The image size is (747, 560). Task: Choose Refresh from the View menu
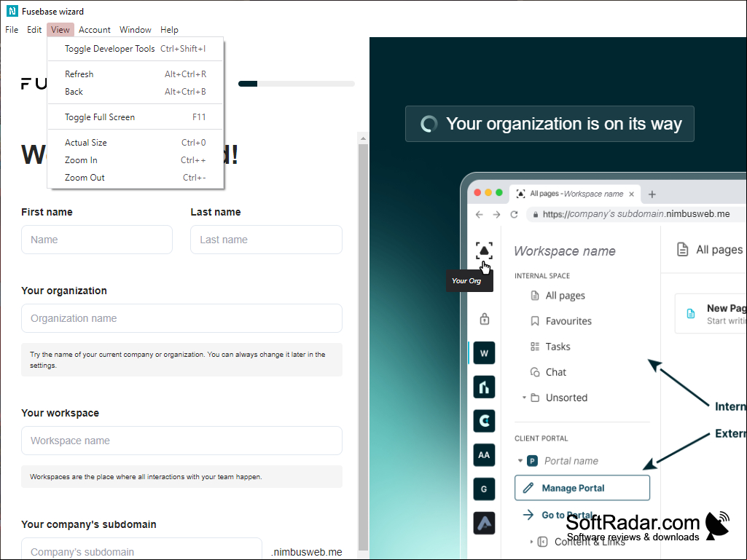pos(136,74)
